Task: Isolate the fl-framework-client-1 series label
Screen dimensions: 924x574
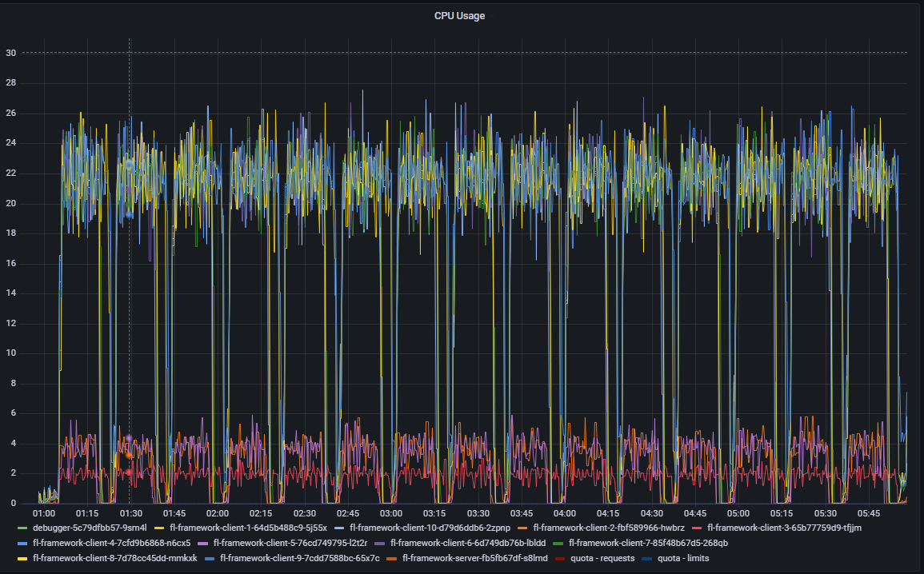Action: [x=248, y=528]
